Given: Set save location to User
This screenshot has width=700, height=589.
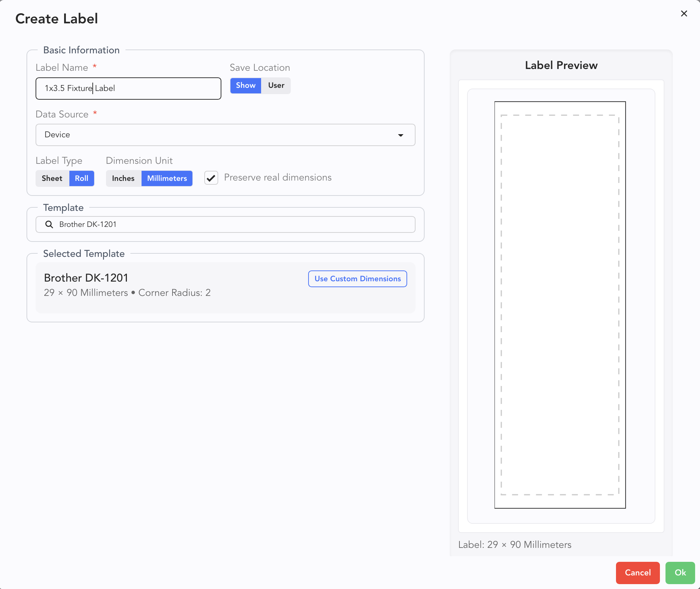Looking at the screenshot, I should 276,85.
